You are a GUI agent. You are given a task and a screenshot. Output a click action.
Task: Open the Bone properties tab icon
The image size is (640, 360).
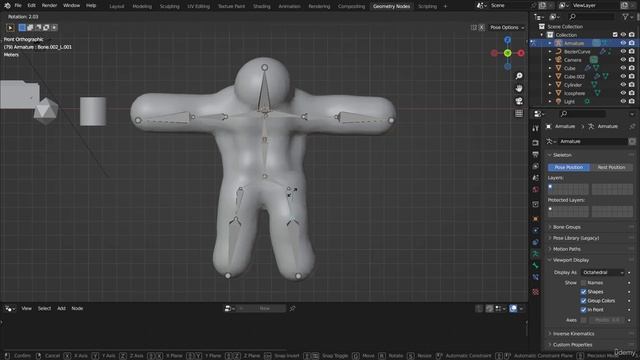[x=536, y=266]
